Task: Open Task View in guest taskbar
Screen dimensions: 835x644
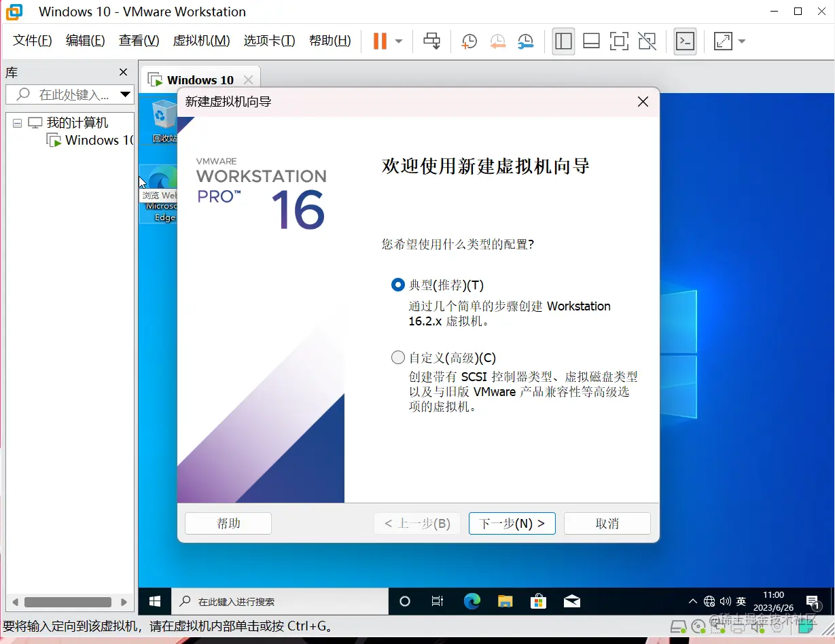Action: click(x=438, y=601)
